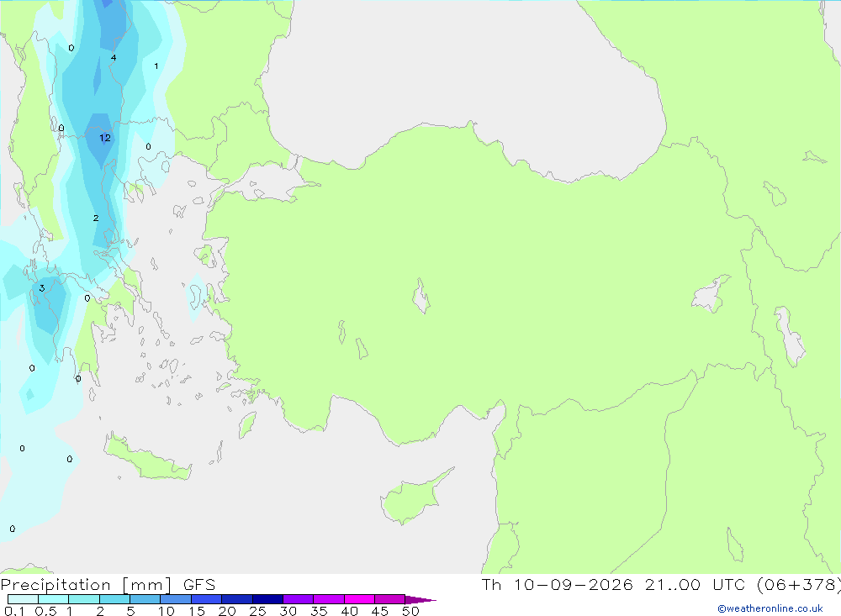Select the 35–40 mm legend color swatch
841x616 pixels.
tap(328, 599)
